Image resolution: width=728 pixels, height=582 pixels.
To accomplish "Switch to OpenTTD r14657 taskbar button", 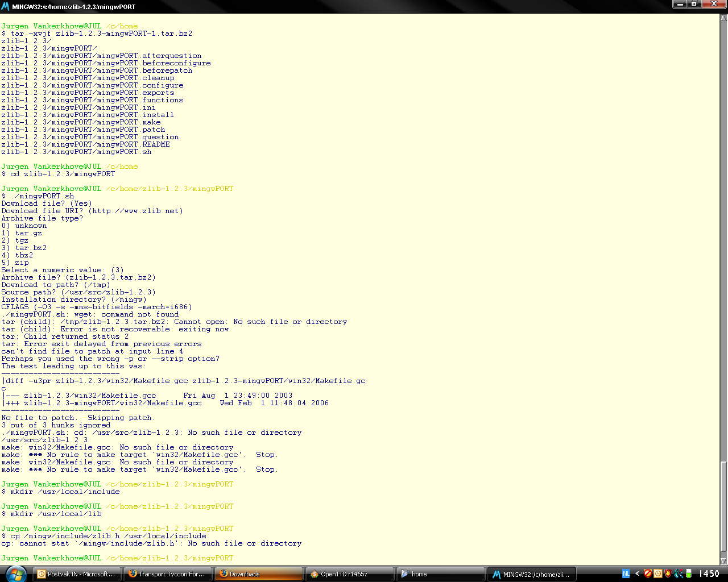I will 350,574.
